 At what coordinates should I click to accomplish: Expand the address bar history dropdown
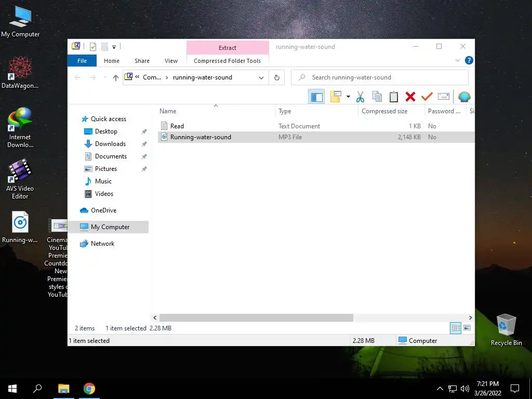[261, 78]
